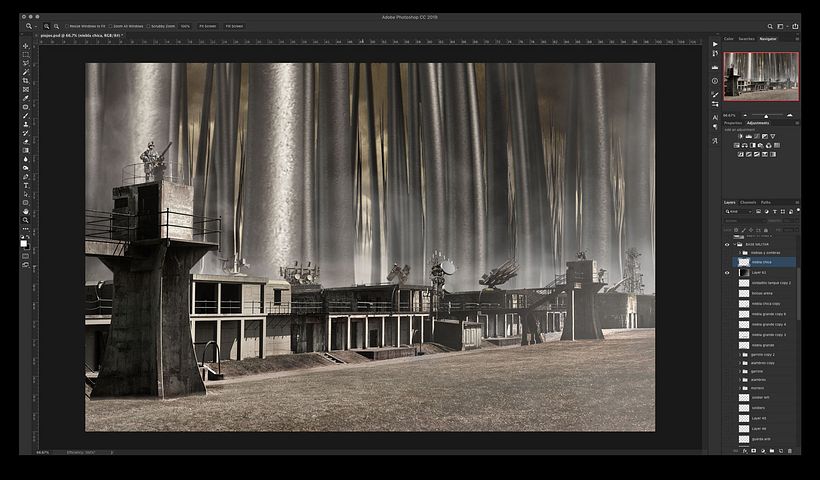Open the Info panel icon
820x480 pixels.
click(x=715, y=81)
